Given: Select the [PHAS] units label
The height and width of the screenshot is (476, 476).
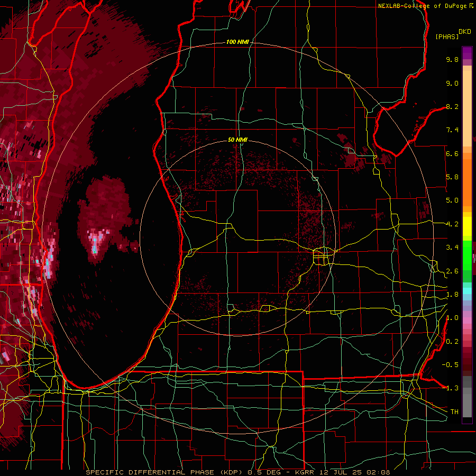Looking at the screenshot, I should (447, 36).
